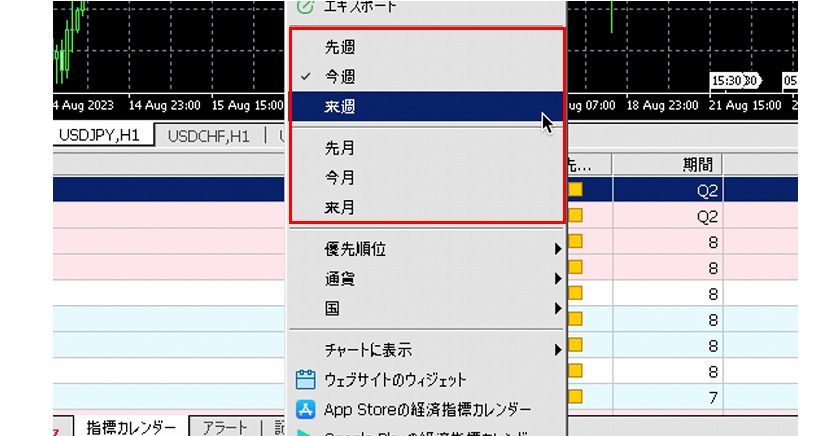Select 今月 in the context menu

(x=426, y=177)
